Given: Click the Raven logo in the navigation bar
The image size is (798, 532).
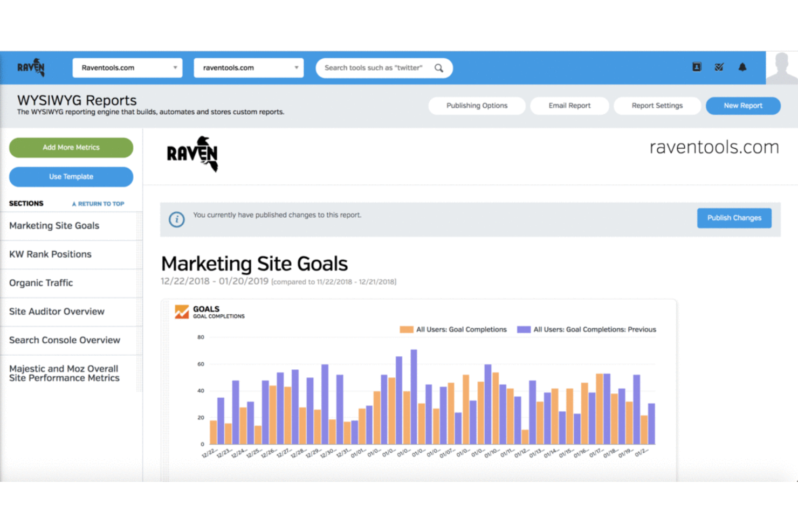Looking at the screenshot, I should point(31,67).
